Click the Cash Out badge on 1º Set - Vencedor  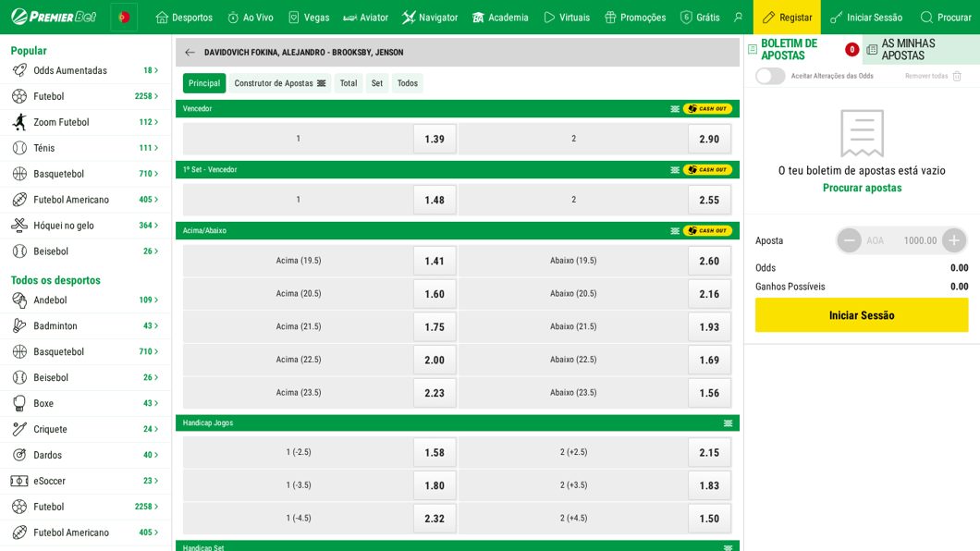point(707,170)
